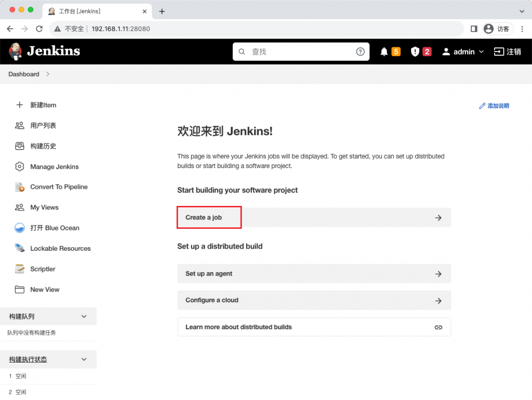
Task: Click the New View folder icon
Action: pos(20,290)
